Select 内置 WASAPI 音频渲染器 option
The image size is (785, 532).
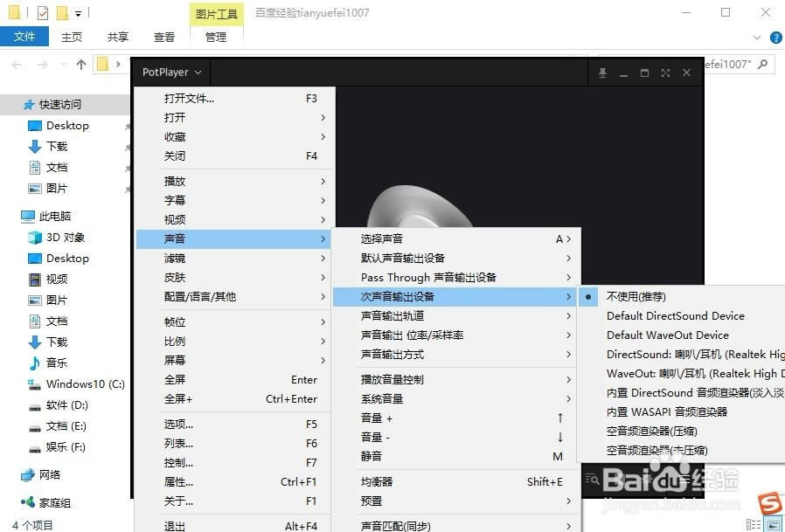click(666, 412)
